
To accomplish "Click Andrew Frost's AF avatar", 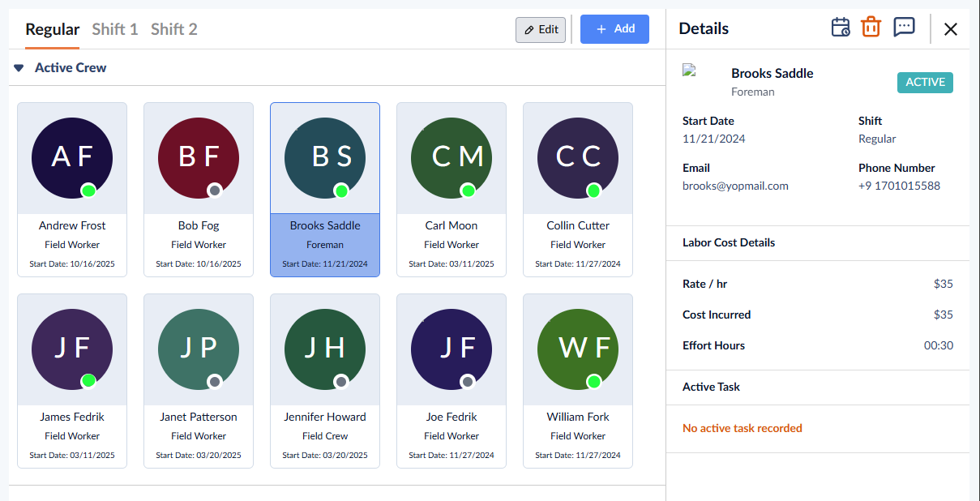I will [72, 156].
